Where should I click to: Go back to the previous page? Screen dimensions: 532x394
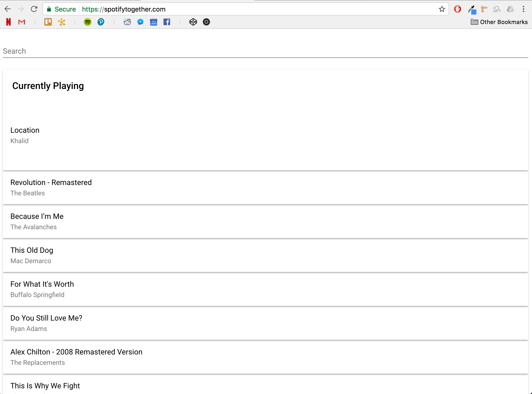click(8, 9)
